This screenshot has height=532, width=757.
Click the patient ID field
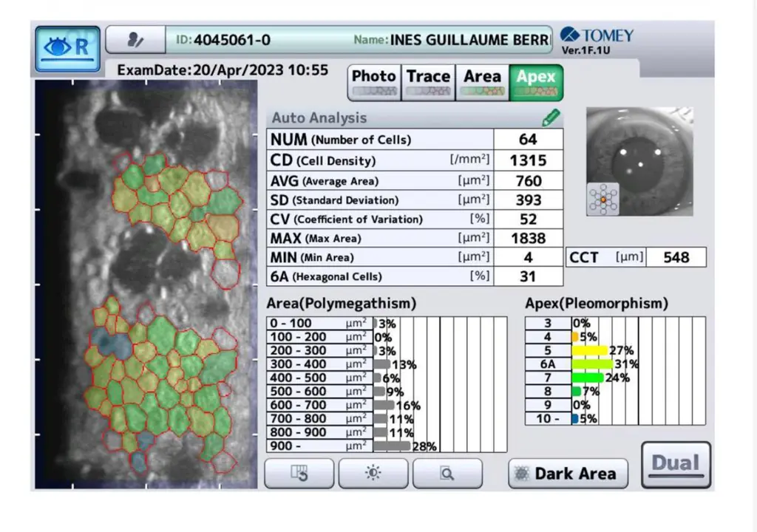223,40
